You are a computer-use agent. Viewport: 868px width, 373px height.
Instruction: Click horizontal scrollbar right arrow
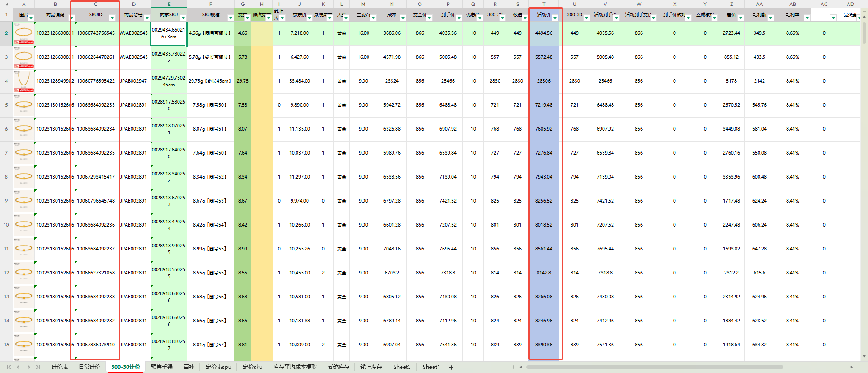point(852,367)
